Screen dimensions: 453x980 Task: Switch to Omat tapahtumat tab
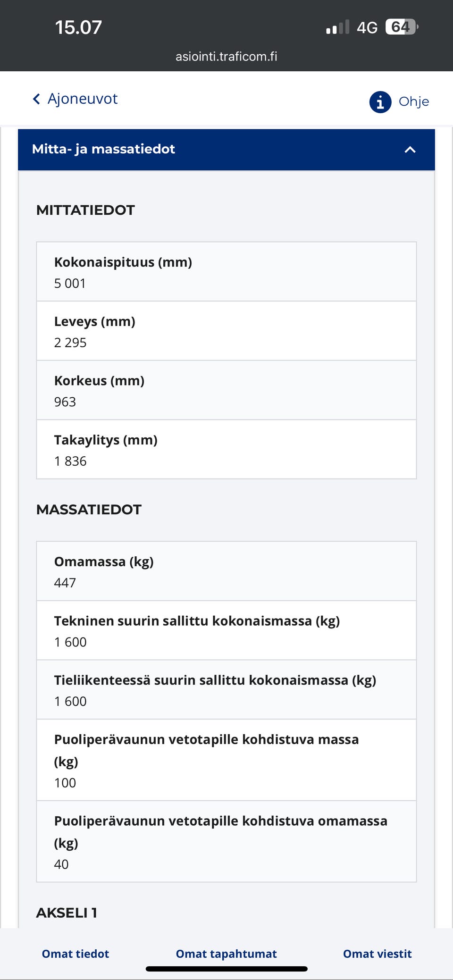pyautogui.click(x=226, y=954)
